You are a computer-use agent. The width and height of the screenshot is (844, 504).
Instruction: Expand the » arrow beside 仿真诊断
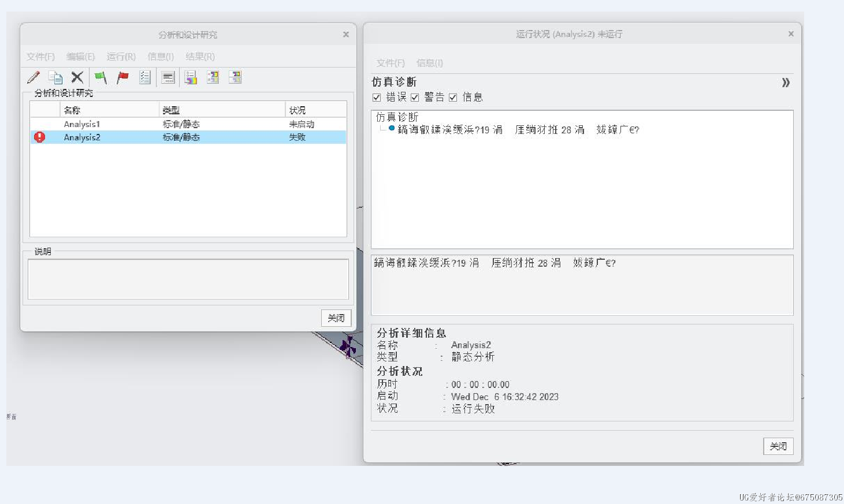coord(786,83)
